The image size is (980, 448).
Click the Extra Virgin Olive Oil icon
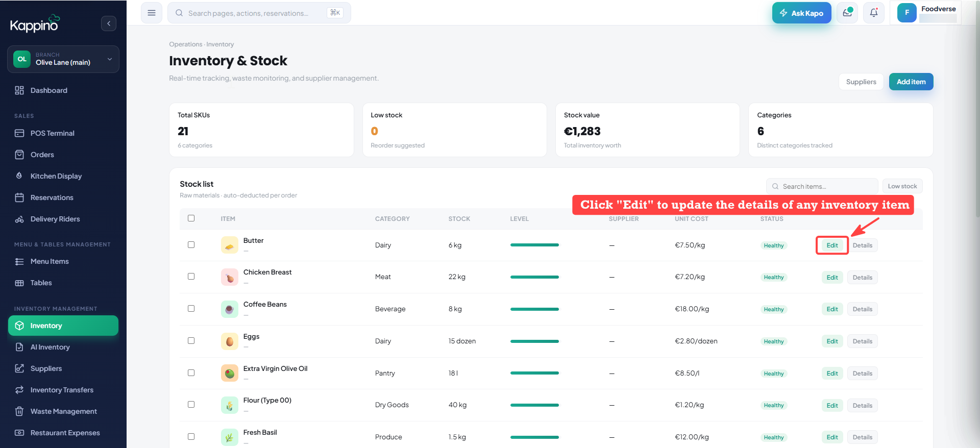tap(230, 373)
